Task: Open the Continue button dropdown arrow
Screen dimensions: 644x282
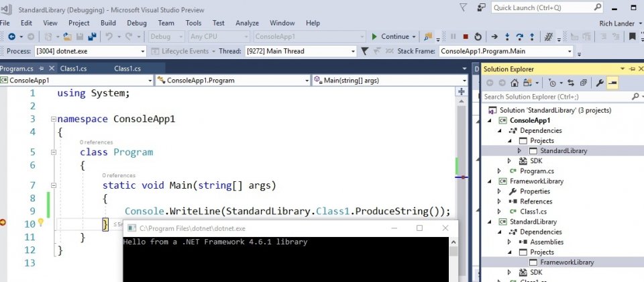Action: [x=414, y=36]
